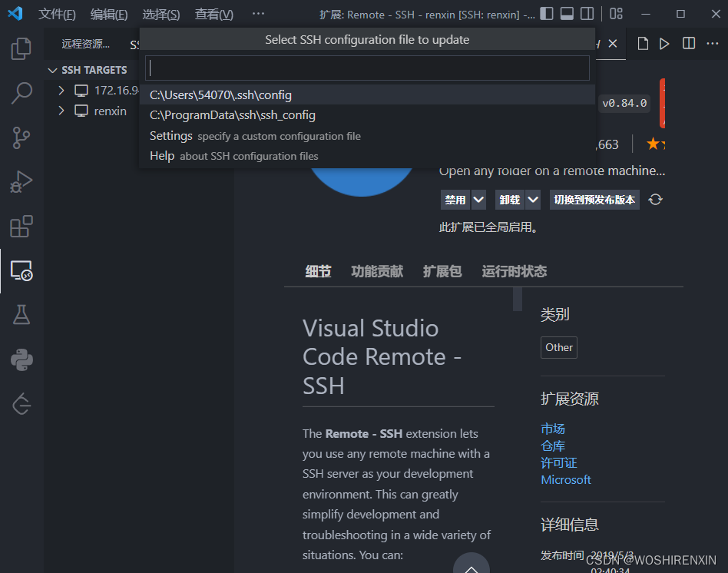The height and width of the screenshot is (573, 728).
Task: Click the 远程资源 panel title
Action: pyautogui.click(x=86, y=44)
